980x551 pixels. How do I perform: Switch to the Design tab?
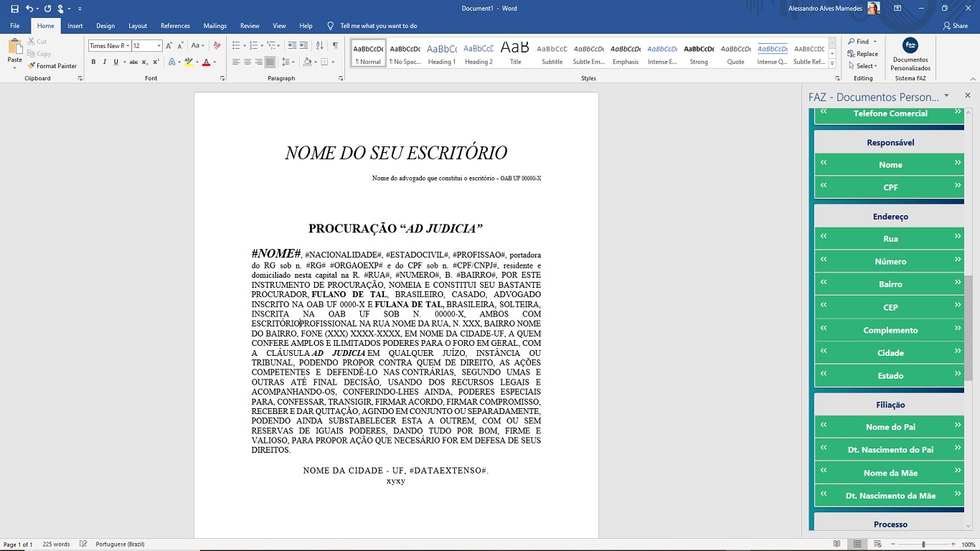tap(105, 26)
